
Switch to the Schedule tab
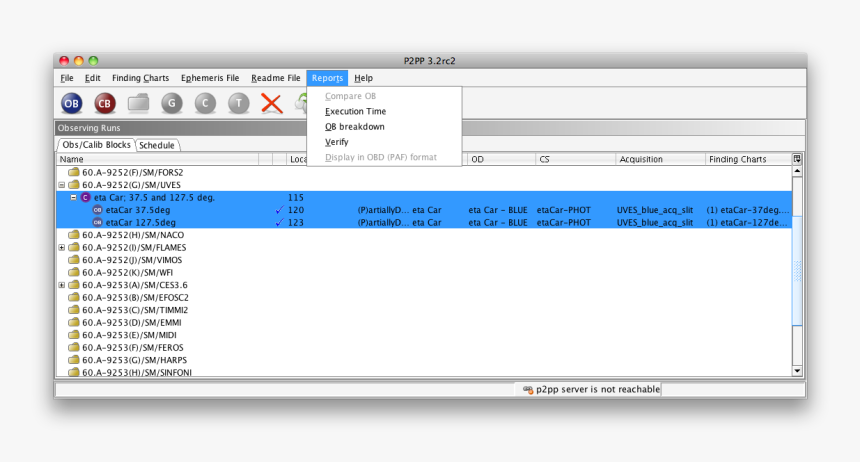pyautogui.click(x=157, y=146)
